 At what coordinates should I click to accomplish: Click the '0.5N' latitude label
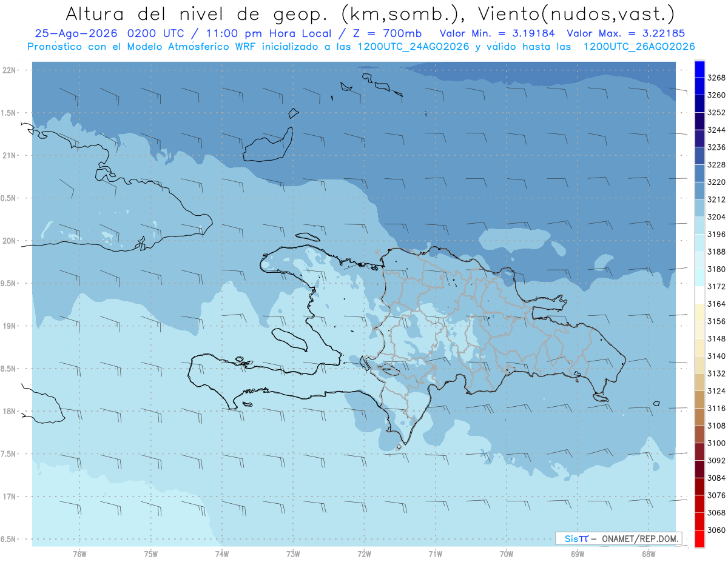coord(8,198)
